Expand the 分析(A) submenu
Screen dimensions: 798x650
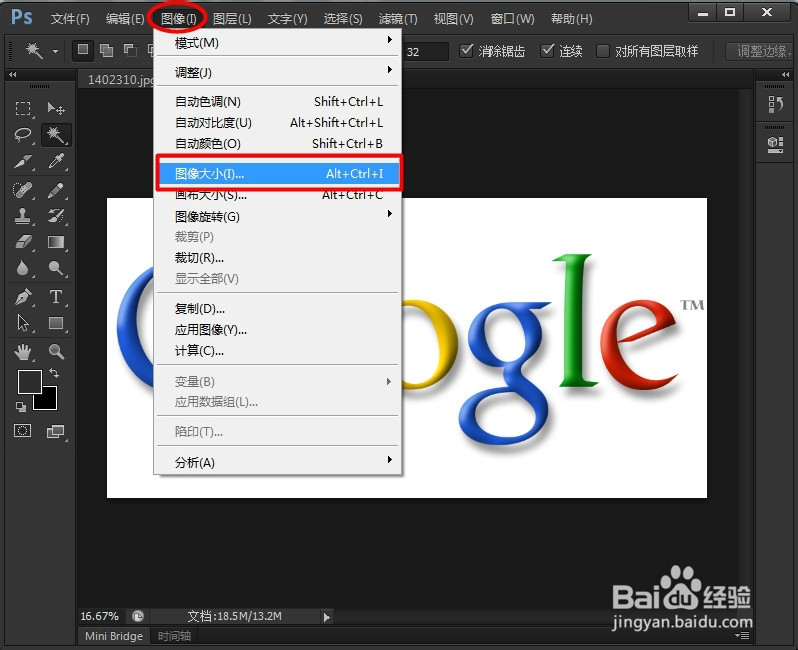pos(278,462)
